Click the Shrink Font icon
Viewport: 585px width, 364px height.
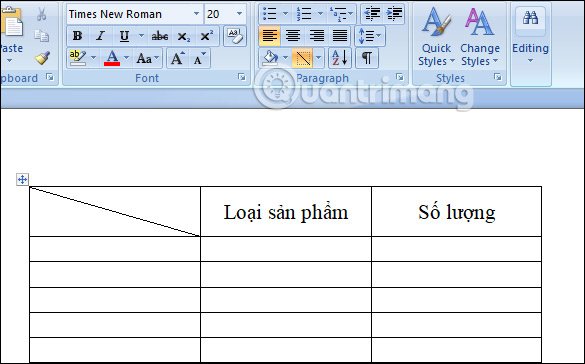pos(199,58)
